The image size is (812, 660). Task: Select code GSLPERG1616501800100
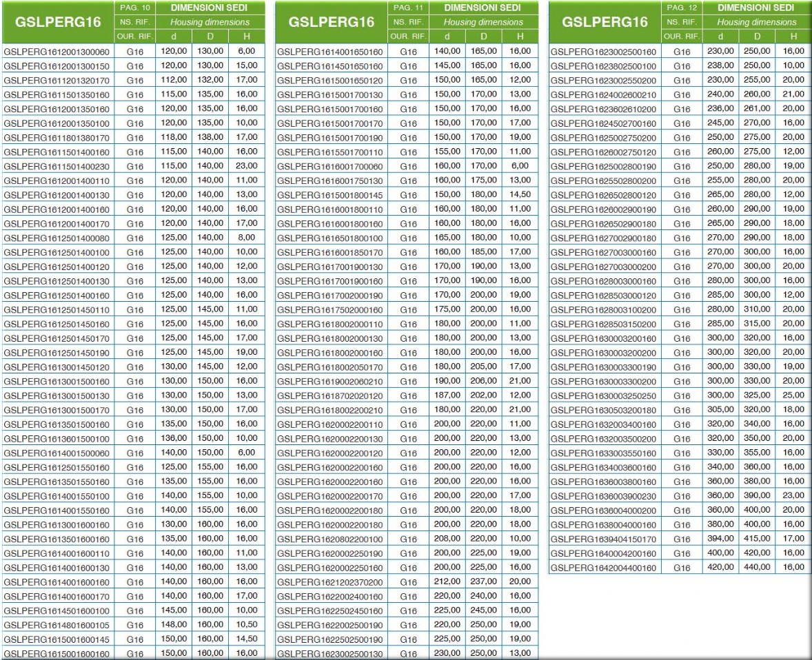[330, 238]
